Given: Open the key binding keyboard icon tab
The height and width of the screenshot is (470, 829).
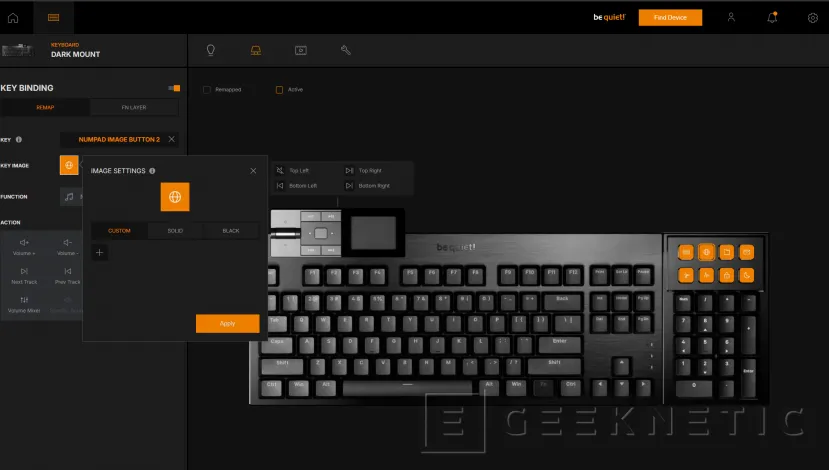Looking at the screenshot, I should (x=255, y=49).
